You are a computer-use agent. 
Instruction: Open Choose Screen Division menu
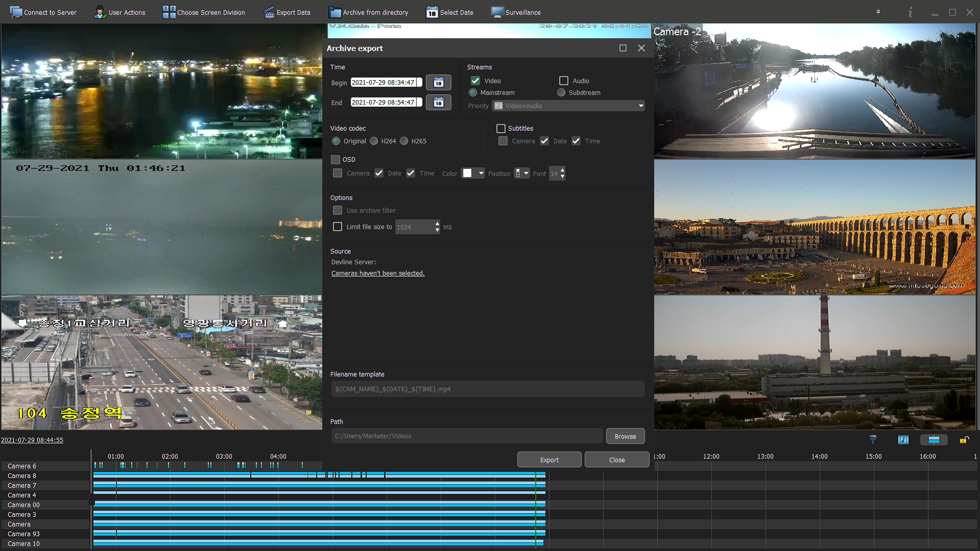[204, 12]
